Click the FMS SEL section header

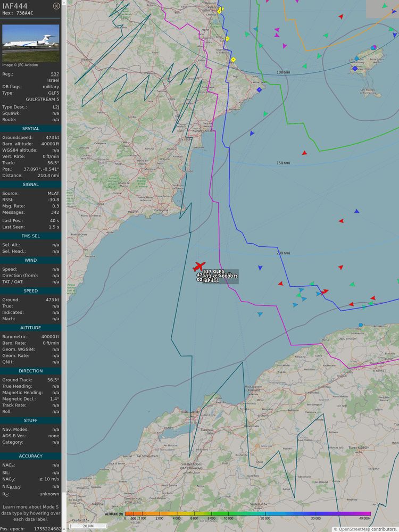click(30, 236)
